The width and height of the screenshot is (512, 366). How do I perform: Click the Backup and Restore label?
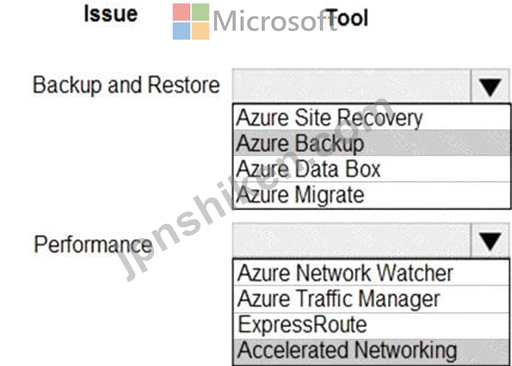126,85
